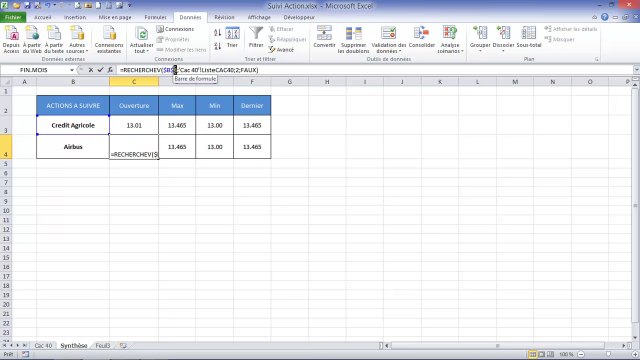Click the zoom slider handle
Viewport: 640px width, 360px height.
point(608,354)
